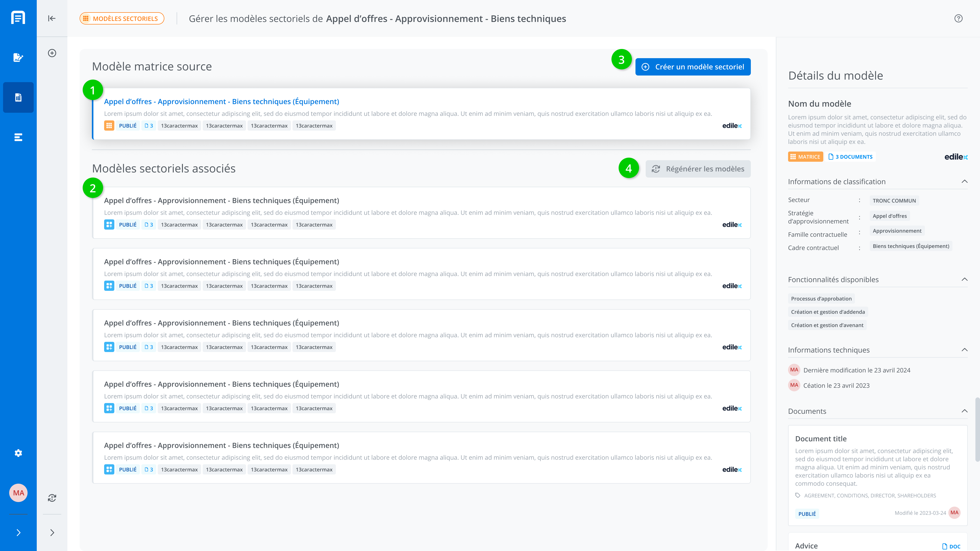980x551 pixels.
Task: Click the sync arrows icon at the sidebar bottom
Action: pos(52,498)
